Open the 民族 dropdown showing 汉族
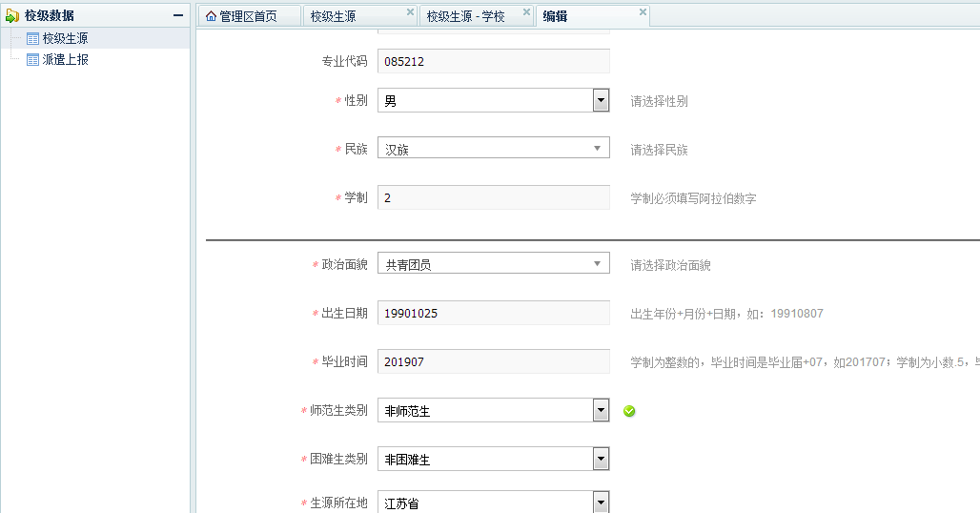This screenshot has width=980, height=513. (494, 148)
